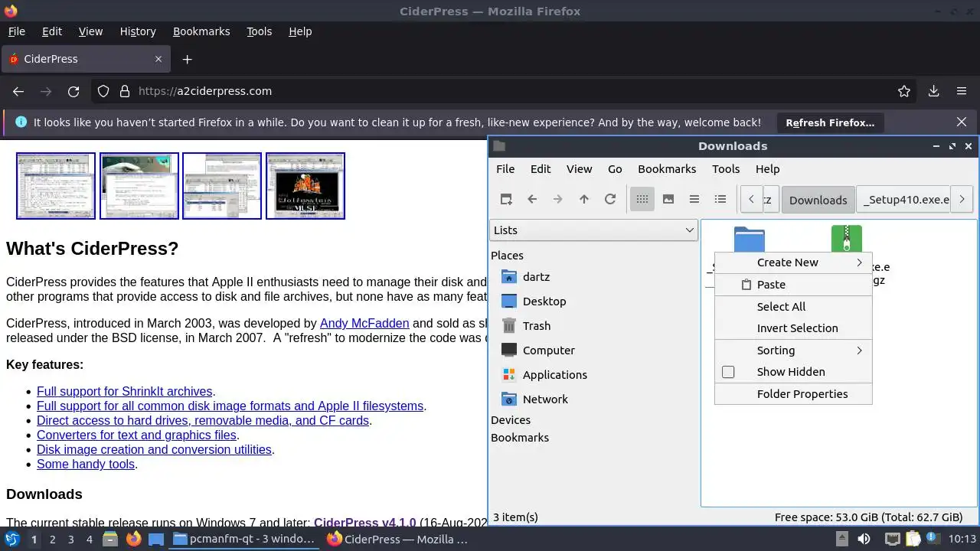Go up to the parent folder
The width and height of the screenshot is (980, 551).
[x=584, y=199]
